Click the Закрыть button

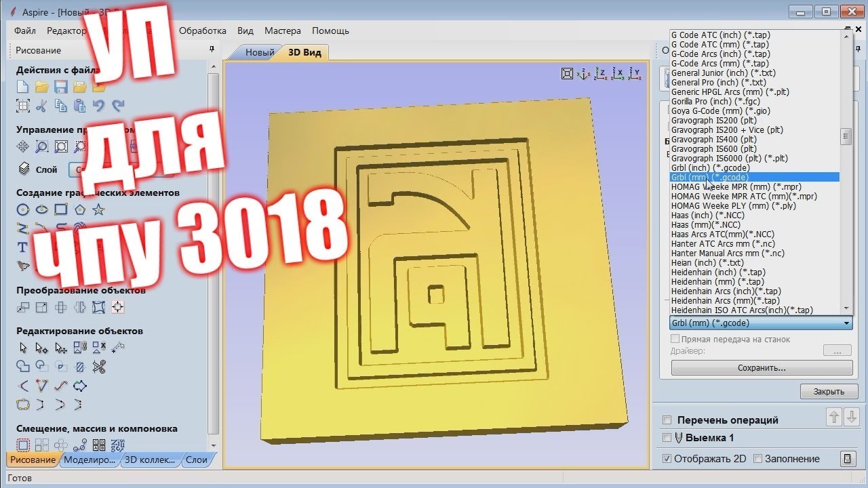point(829,391)
